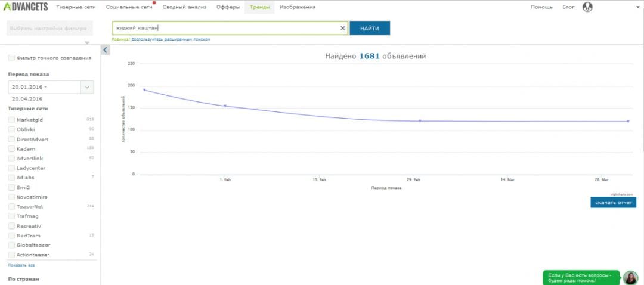Switch to the Офферы tab
644x285 pixels.
coord(228,7)
